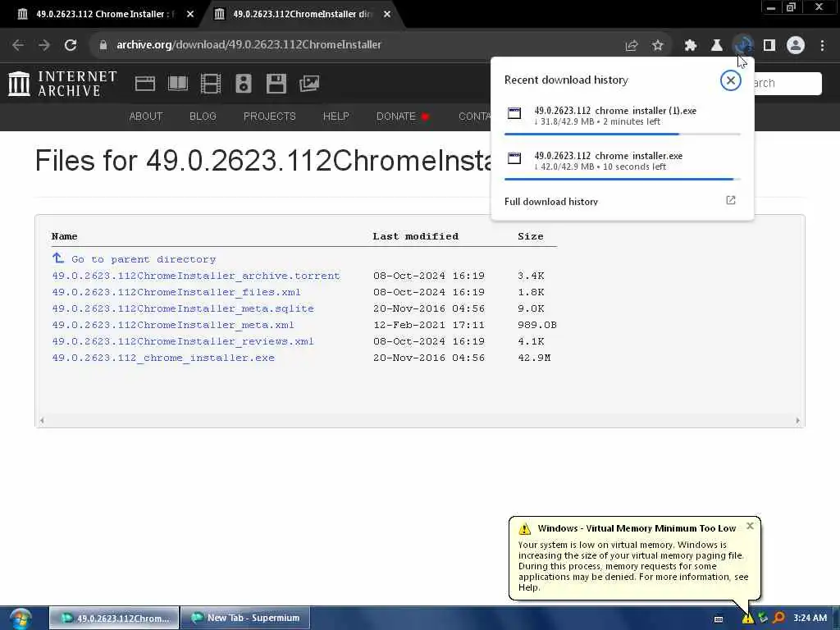Dismiss the Virtual Memory warning balloon
840x630 pixels.
click(x=750, y=526)
